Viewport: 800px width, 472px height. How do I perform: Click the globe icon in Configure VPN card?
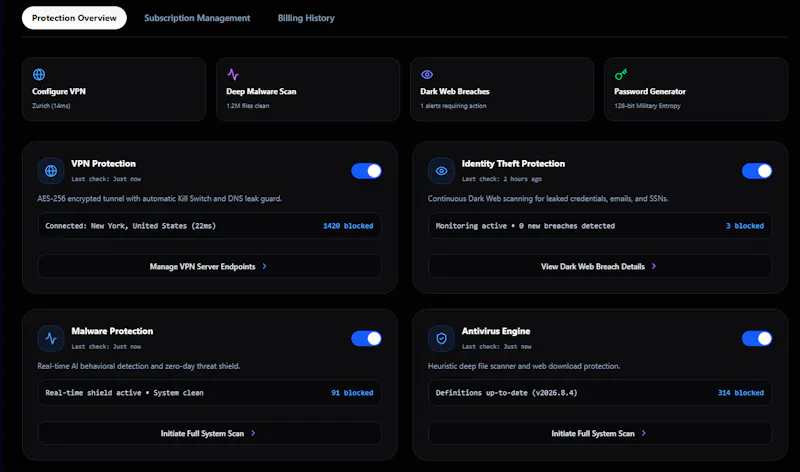[x=39, y=74]
